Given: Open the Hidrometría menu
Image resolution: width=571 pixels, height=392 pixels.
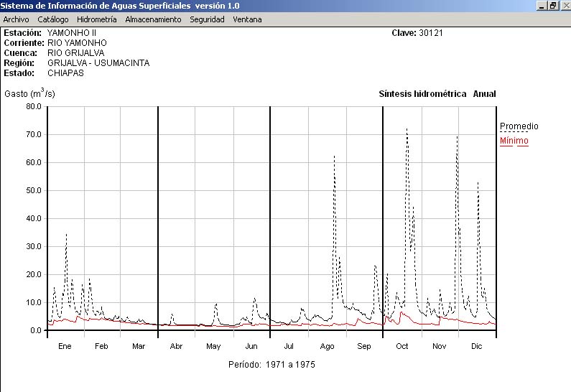Looking at the screenshot, I should [x=96, y=19].
